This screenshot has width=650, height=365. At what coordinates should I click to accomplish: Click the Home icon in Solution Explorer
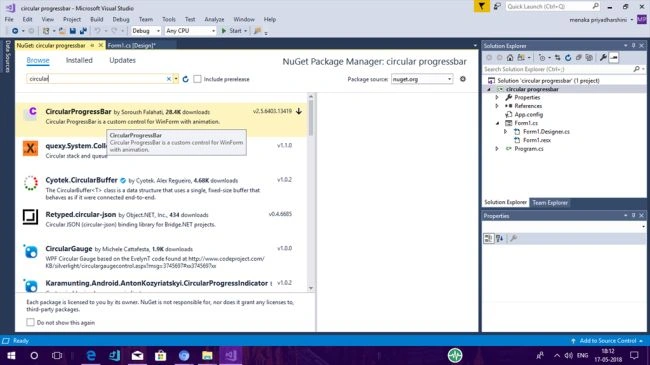(x=510, y=58)
